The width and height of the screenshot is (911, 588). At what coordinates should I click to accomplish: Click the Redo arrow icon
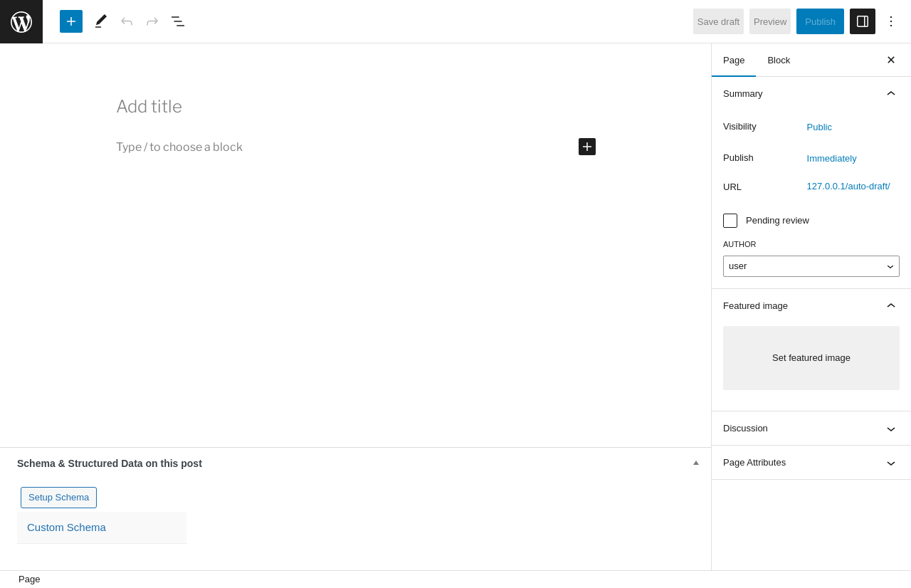[x=152, y=21]
